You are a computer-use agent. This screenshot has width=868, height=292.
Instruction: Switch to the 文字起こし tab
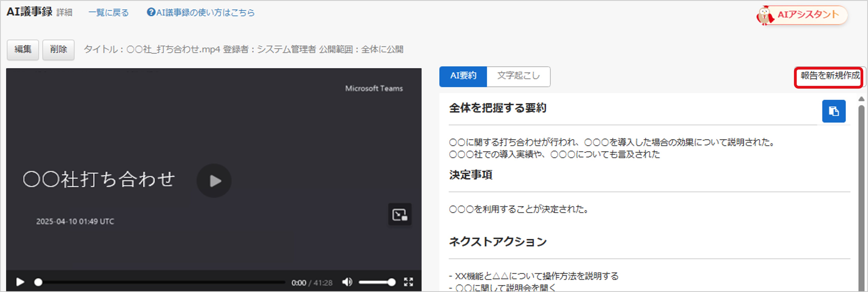(518, 76)
